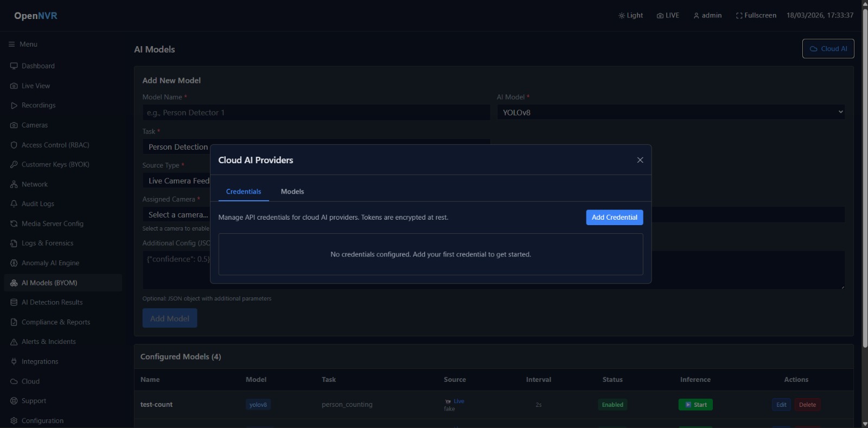Click the Media Server Config icon
868x428 pixels.
click(14, 223)
